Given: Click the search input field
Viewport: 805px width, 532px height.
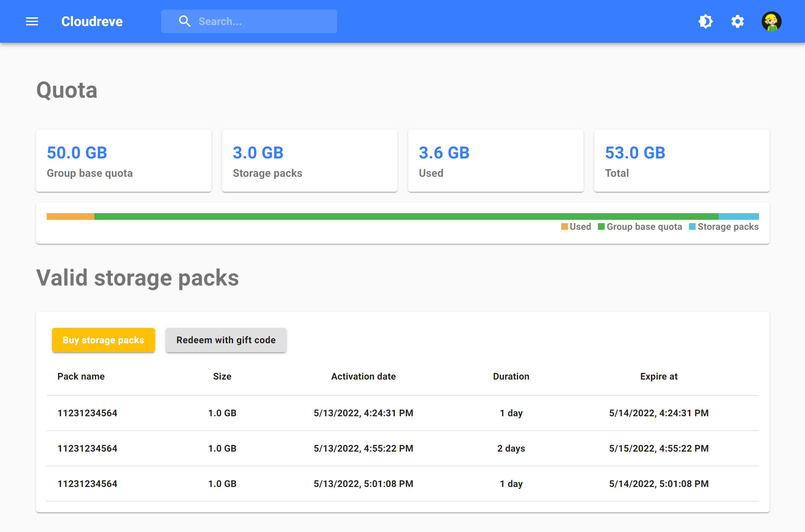Looking at the screenshot, I should coord(263,21).
